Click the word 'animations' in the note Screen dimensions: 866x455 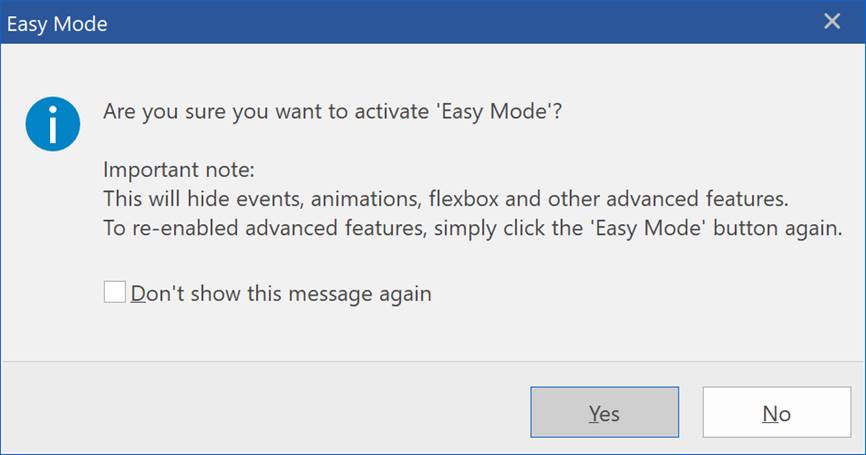pyautogui.click(x=367, y=199)
